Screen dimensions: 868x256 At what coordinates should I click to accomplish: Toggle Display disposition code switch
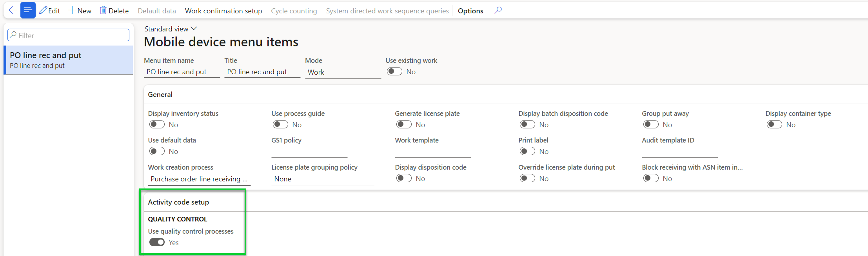pyautogui.click(x=404, y=178)
